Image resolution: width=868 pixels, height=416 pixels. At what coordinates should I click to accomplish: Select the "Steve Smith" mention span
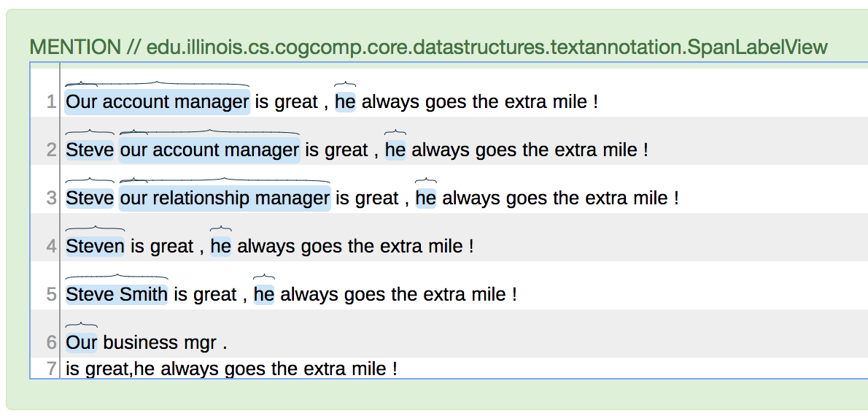(x=117, y=295)
